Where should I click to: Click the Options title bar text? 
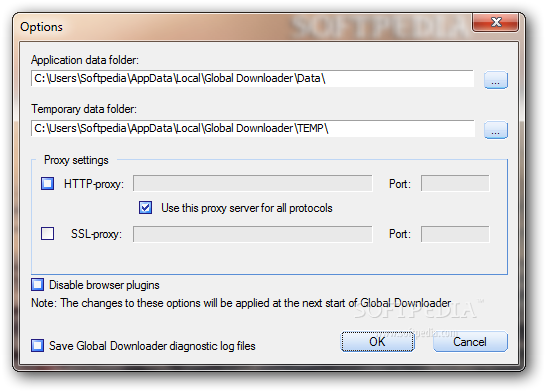(x=41, y=27)
